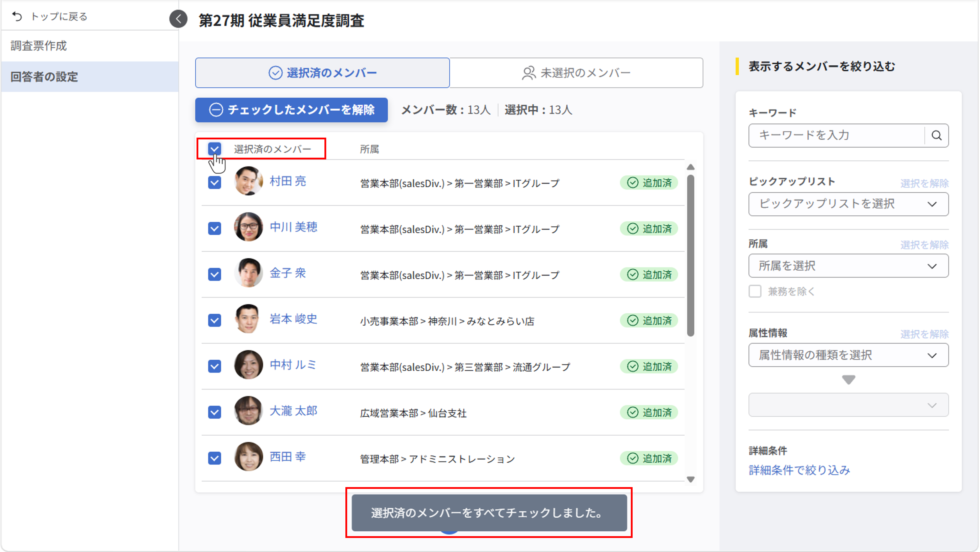The image size is (980, 552).
Task: Uncheck 大瀧 太郎's checkbox
Action: [215, 412]
